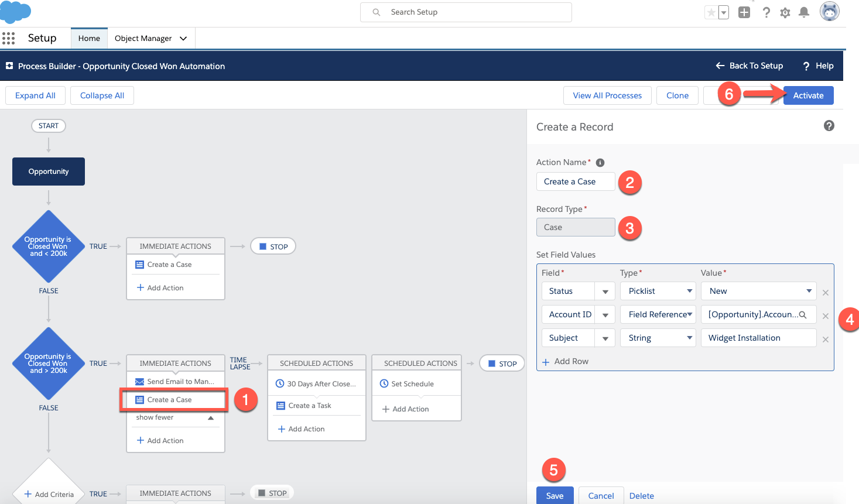
Task: Open the Status field dropdown
Action: [x=605, y=291]
